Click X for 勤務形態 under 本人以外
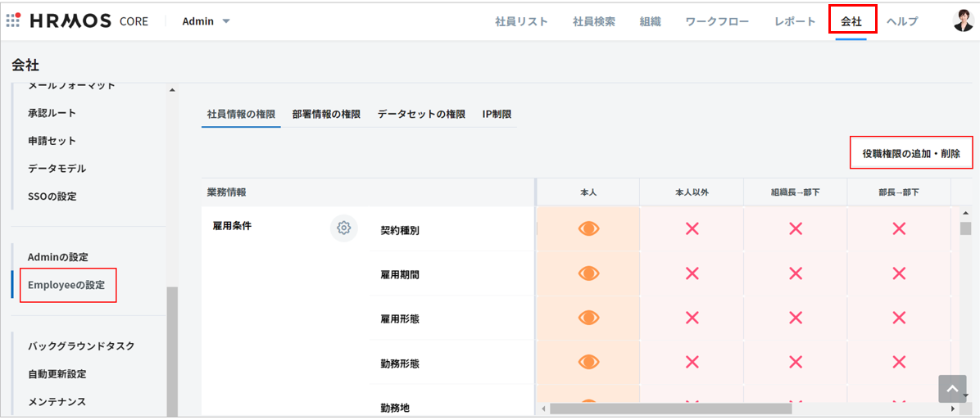 (692, 362)
